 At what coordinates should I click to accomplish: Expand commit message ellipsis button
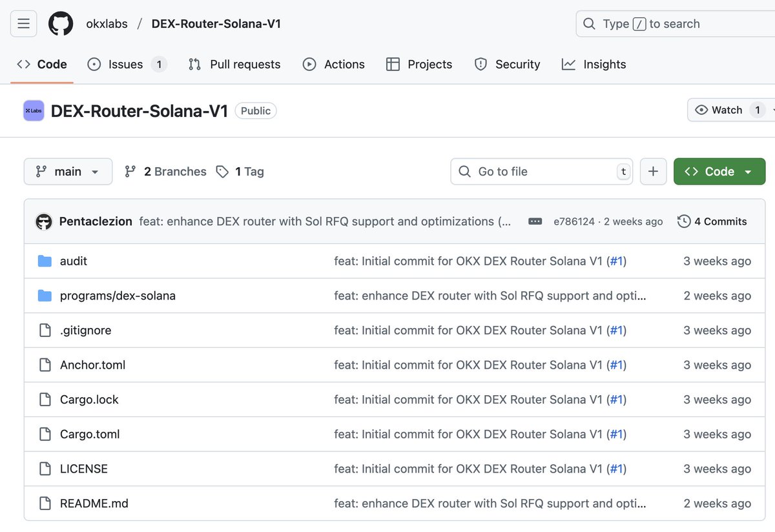(535, 221)
